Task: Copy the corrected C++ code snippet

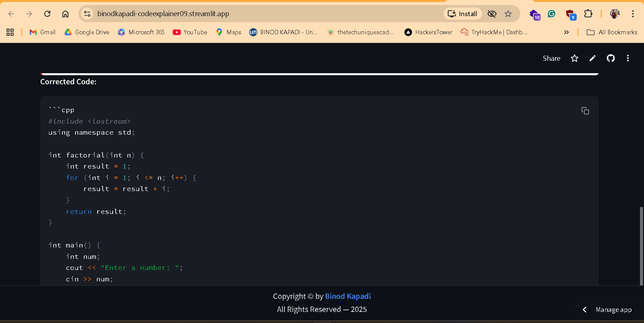Action: click(585, 110)
